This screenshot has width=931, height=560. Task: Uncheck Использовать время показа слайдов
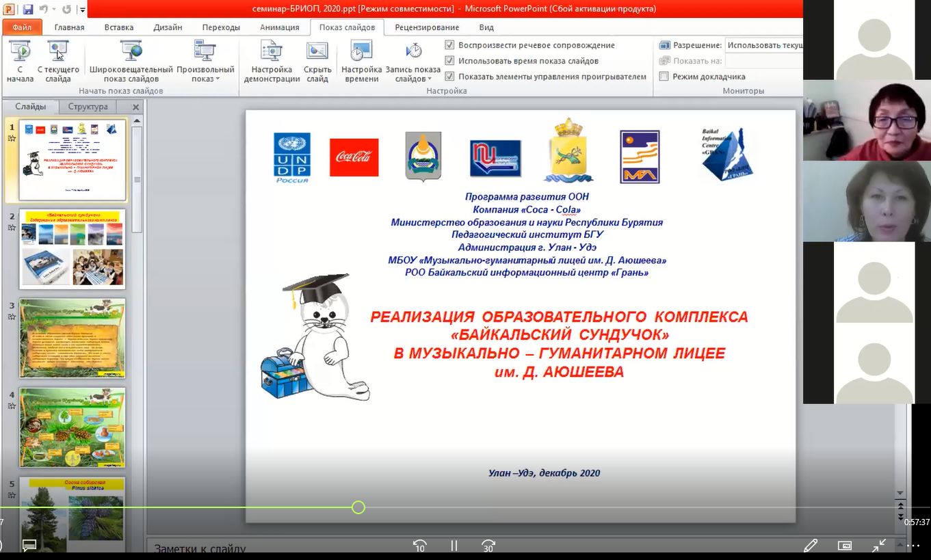[449, 61]
